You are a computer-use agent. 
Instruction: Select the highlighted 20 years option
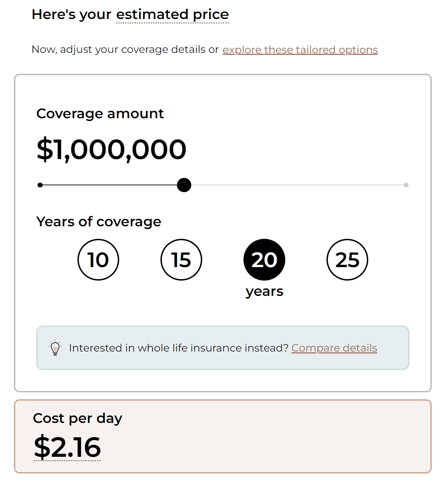264,260
